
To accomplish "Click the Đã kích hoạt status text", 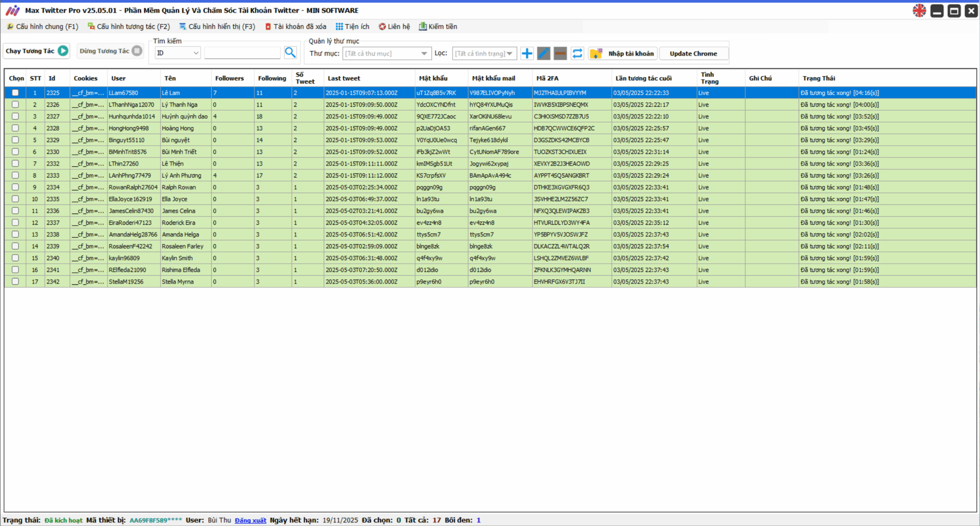I will tap(64, 520).
